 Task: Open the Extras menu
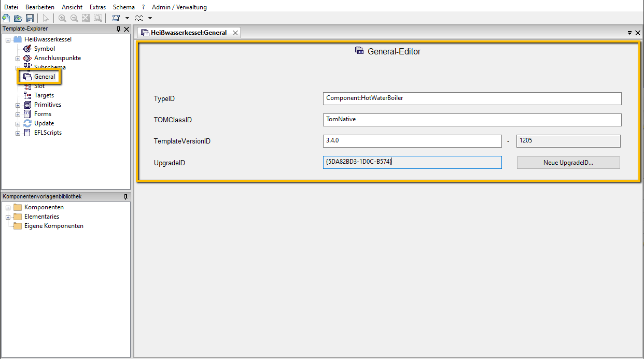[97, 7]
